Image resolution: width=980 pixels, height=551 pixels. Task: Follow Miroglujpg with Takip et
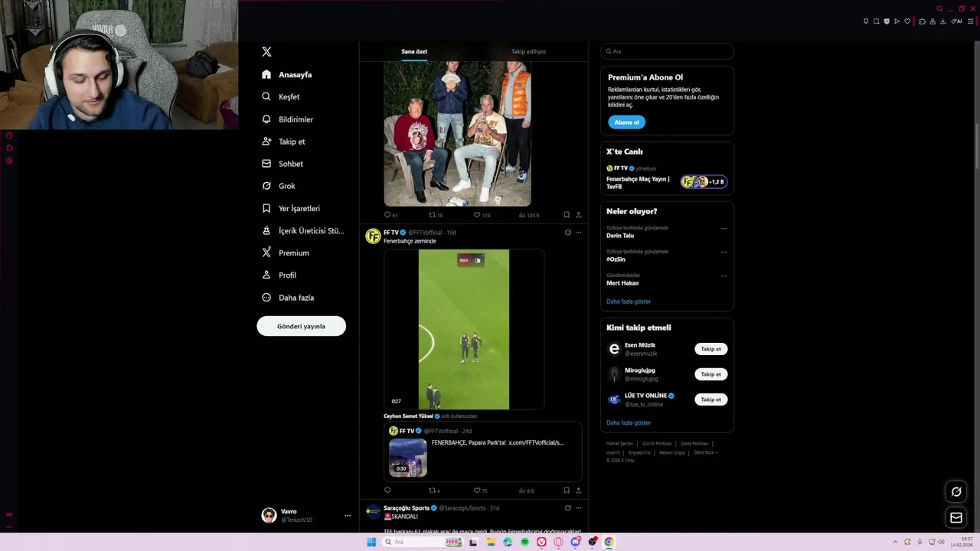coord(710,374)
